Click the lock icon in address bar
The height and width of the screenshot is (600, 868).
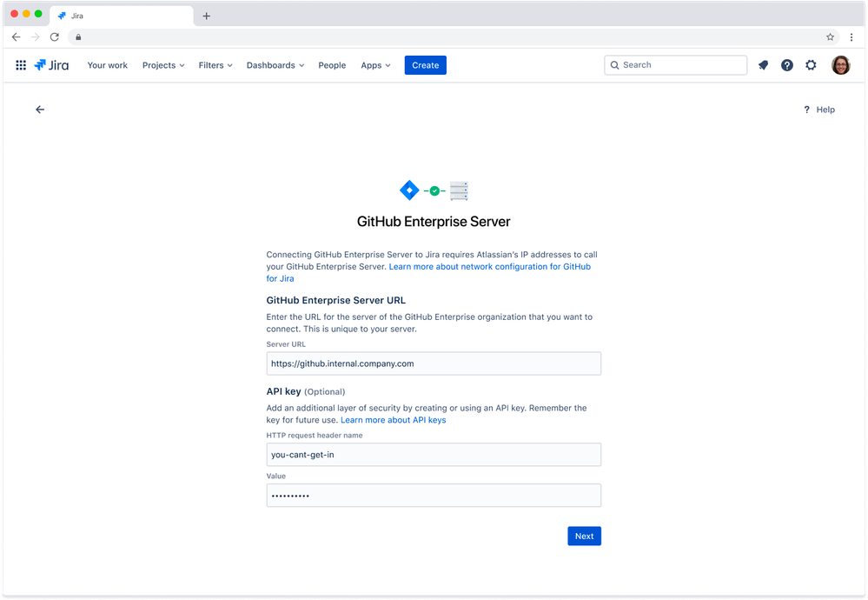tap(78, 37)
